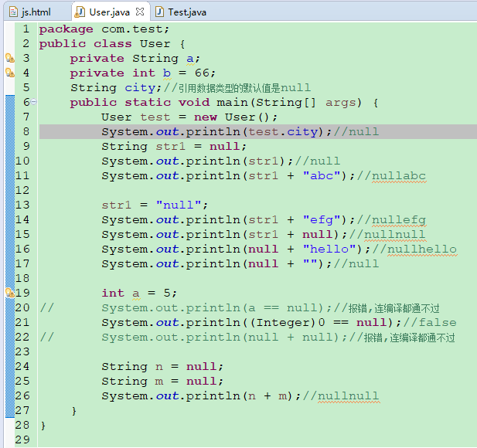Image resolution: width=477 pixels, height=448 pixels.
Task: Click 'out' on line 10
Action: click(x=167, y=161)
